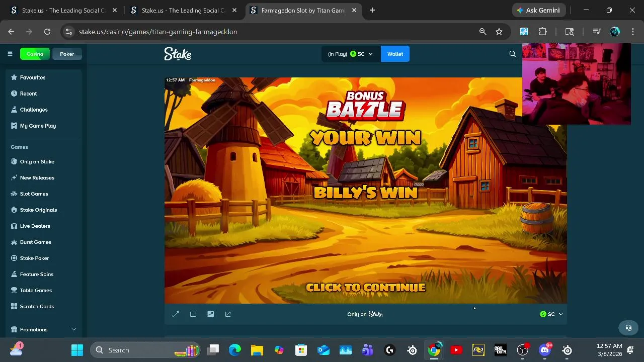Open File Explorer from the taskbar
The image size is (644, 362).
click(257, 350)
